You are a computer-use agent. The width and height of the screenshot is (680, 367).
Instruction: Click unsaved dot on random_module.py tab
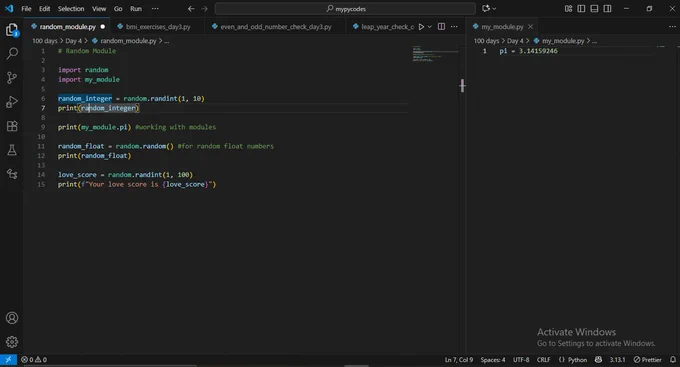coord(103,26)
